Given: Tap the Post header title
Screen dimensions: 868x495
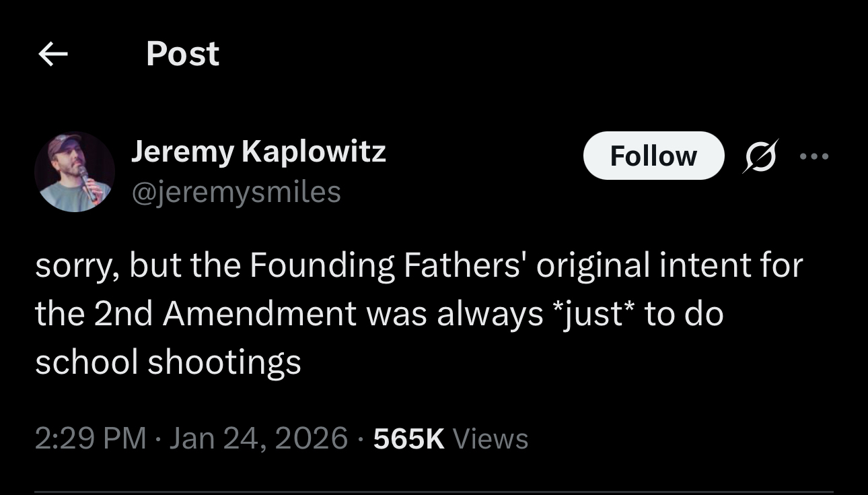Looking at the screenshot, I should (182, 54).
